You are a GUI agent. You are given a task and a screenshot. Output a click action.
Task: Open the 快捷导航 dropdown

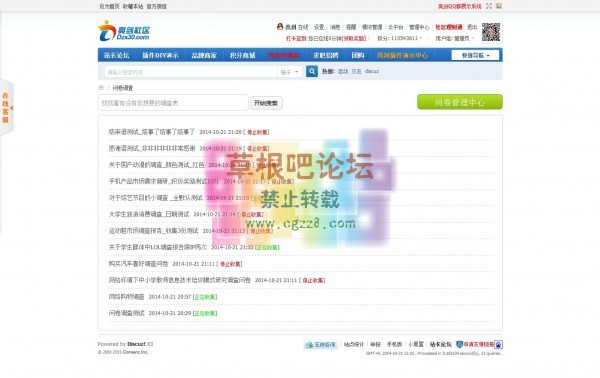[475, 55]
